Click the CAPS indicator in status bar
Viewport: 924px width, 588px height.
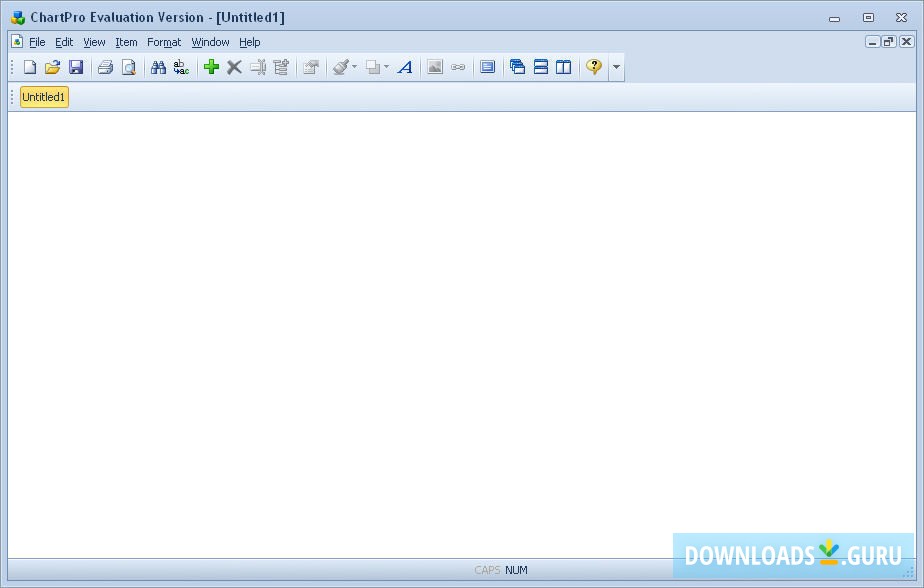pos(487,570)
